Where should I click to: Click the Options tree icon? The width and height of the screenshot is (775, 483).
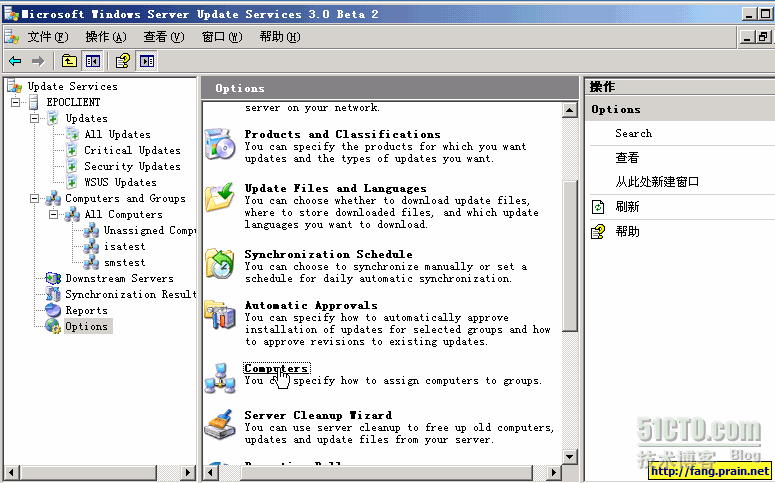pyautogui.click(x=53, y=326)
